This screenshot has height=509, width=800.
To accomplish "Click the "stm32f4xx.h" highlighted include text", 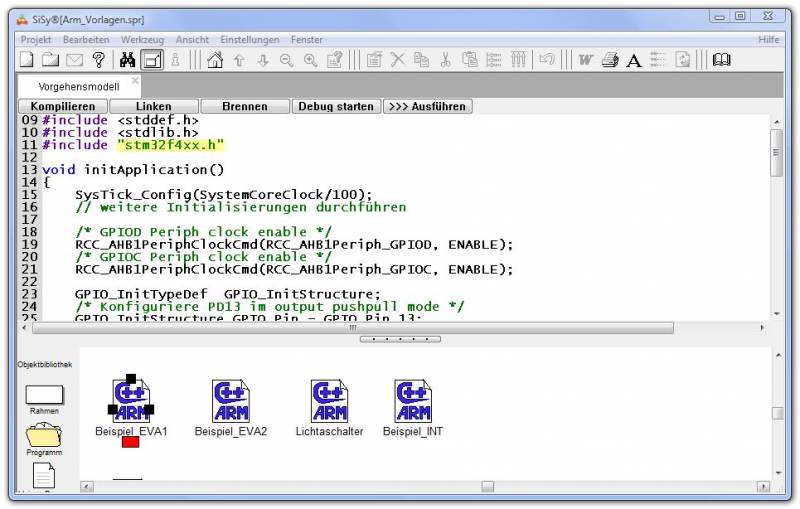I will 170,145.
